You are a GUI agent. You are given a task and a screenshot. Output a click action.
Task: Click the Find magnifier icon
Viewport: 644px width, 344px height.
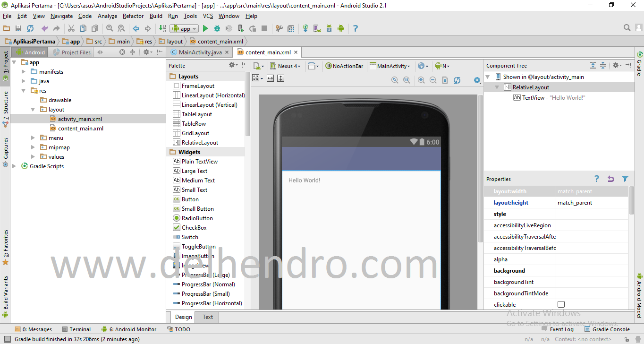[x=110, y=28]
